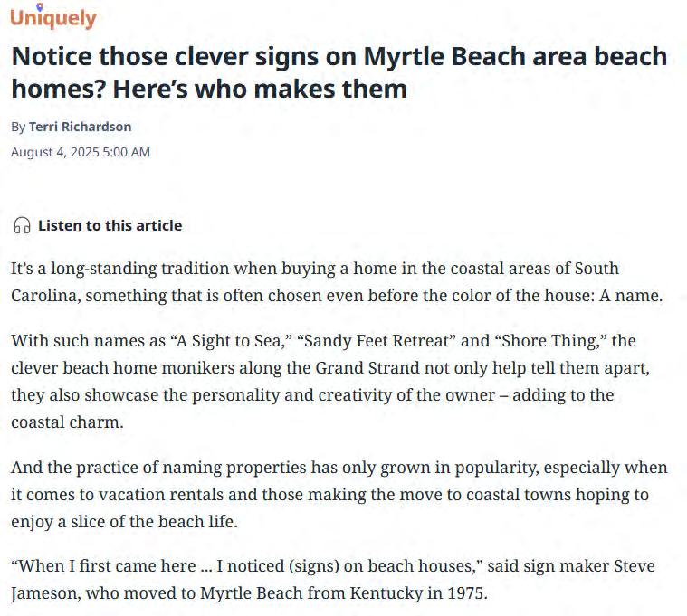Click the word "By" before the author name
687x616 pixels.
(x=18, y=127)
